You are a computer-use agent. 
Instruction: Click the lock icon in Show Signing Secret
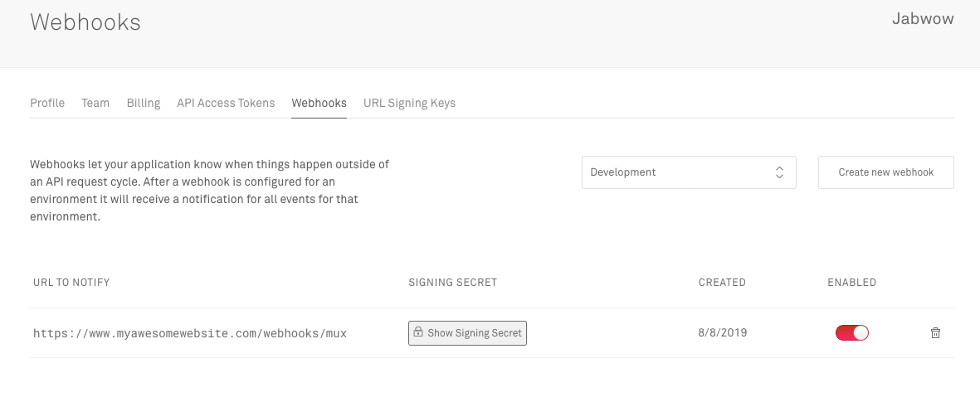tap(418, 332)
